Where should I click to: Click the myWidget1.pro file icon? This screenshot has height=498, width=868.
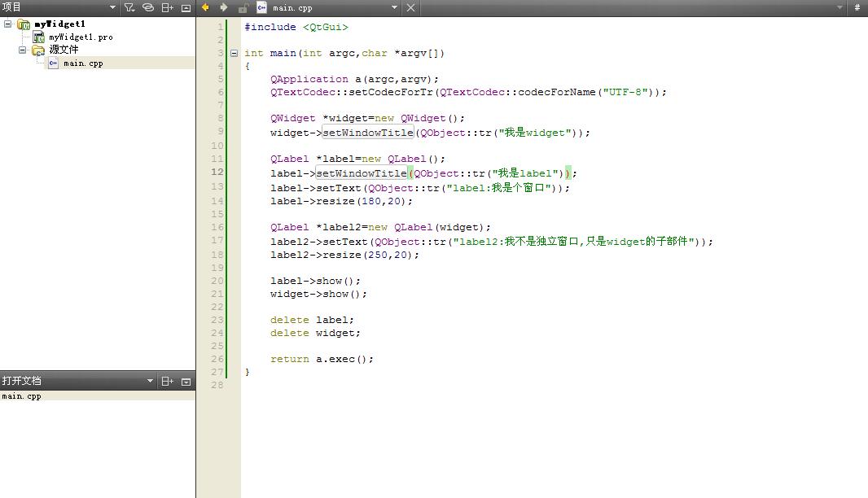point(38,37)
